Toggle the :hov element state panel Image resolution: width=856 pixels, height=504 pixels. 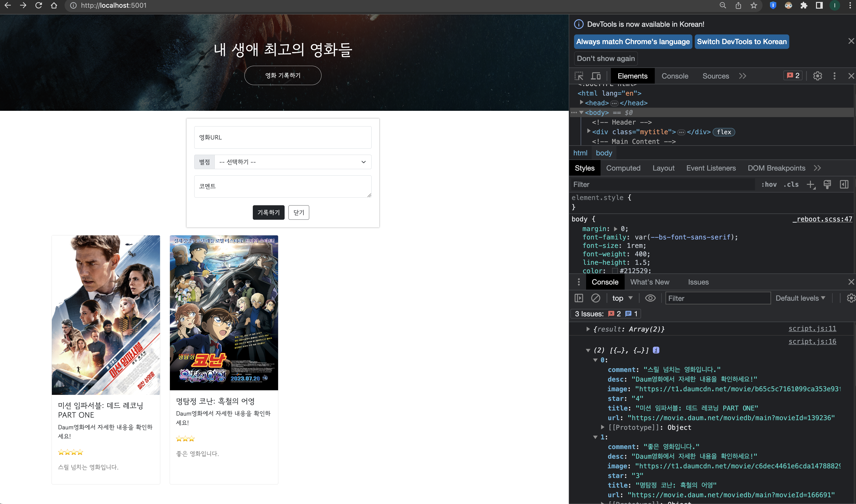pyautogui.click(x=769, y=184)
